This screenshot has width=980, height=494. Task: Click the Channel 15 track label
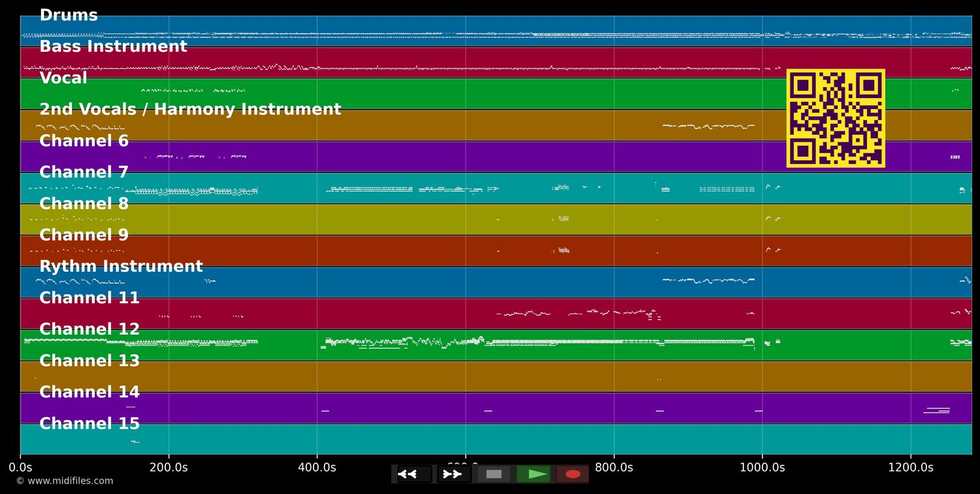(x=90, y=424)
